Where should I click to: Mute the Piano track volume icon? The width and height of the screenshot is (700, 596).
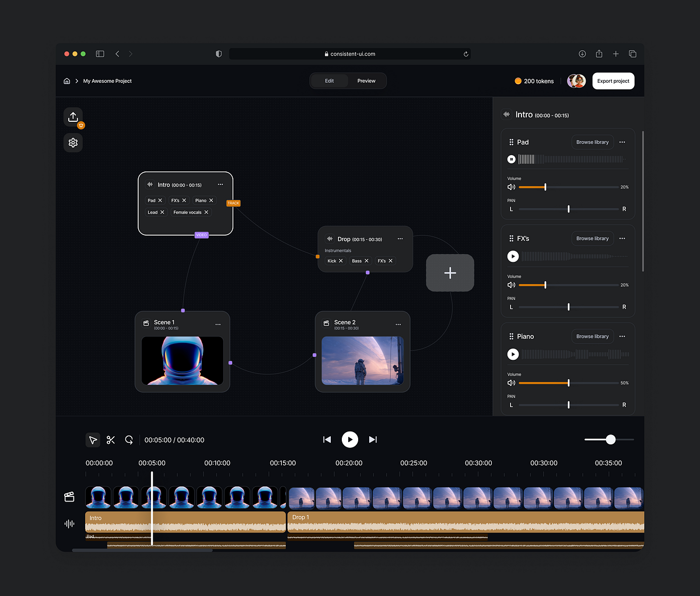point(511,383)
